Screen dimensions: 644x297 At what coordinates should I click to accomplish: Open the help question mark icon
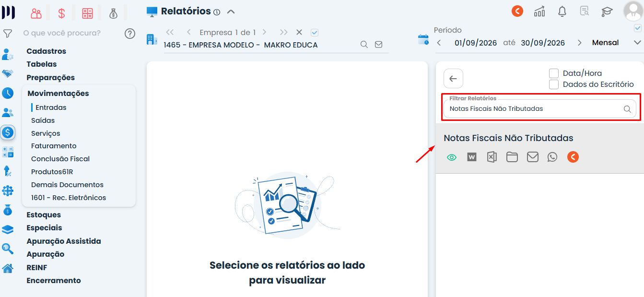[x=129, y=34]
